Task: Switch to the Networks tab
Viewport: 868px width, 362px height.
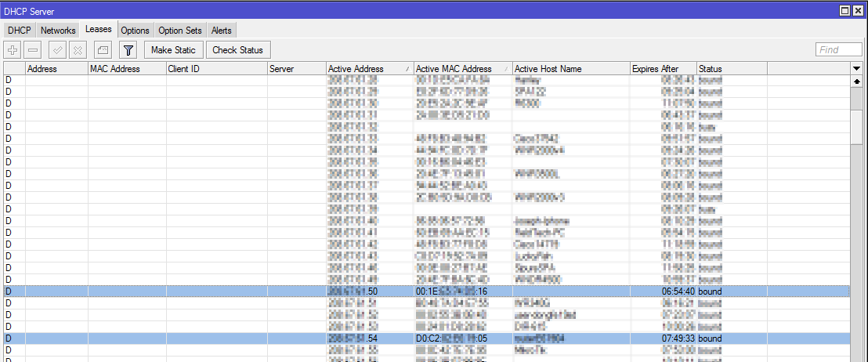Action: tap(58, 31)
